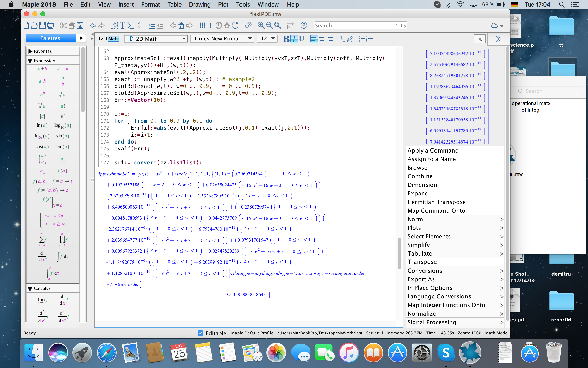Toggle bold formatting

point(286,39)
